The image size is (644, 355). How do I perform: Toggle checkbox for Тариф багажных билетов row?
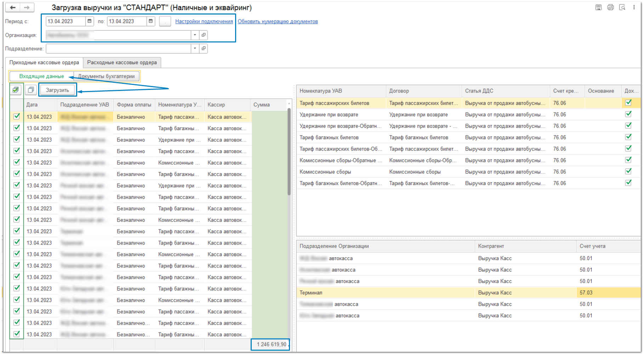point(628,137)
